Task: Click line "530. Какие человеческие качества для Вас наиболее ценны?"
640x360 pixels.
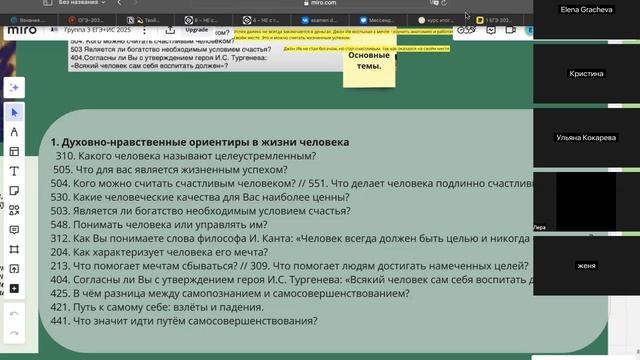Action: pos(200,197)
